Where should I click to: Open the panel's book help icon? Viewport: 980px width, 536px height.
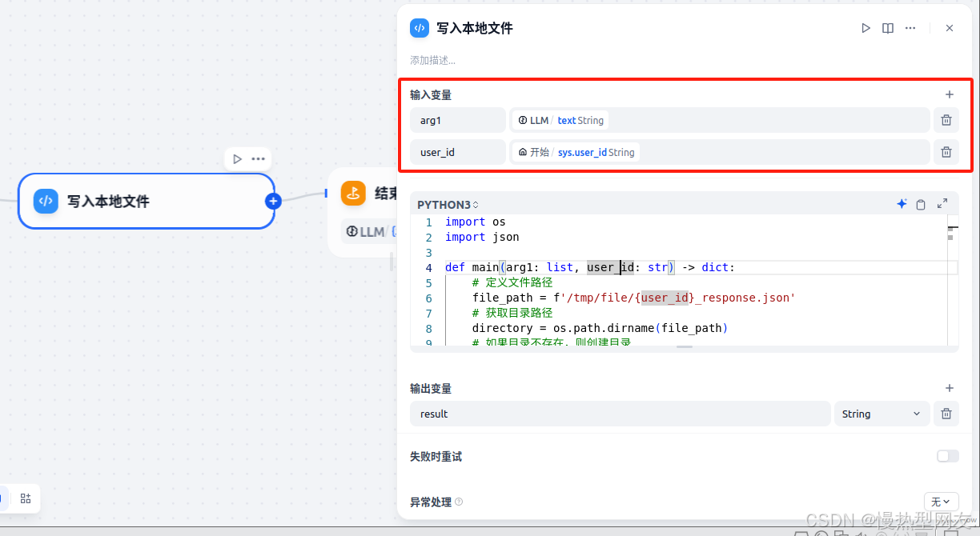point(888,28)
